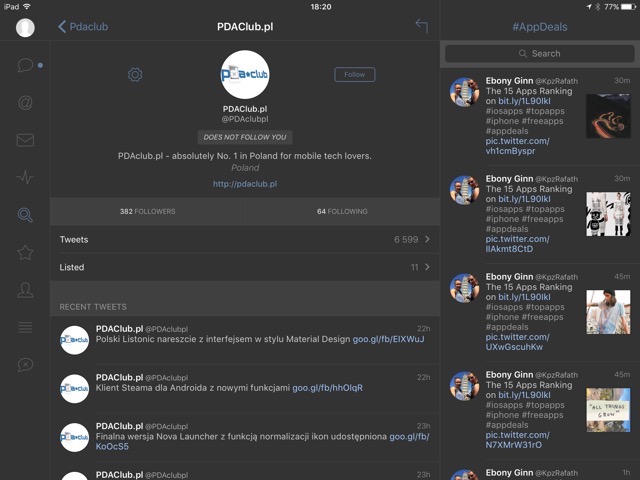
Task: Tap the battery indicator in status bar
Action: click(629, 7)
